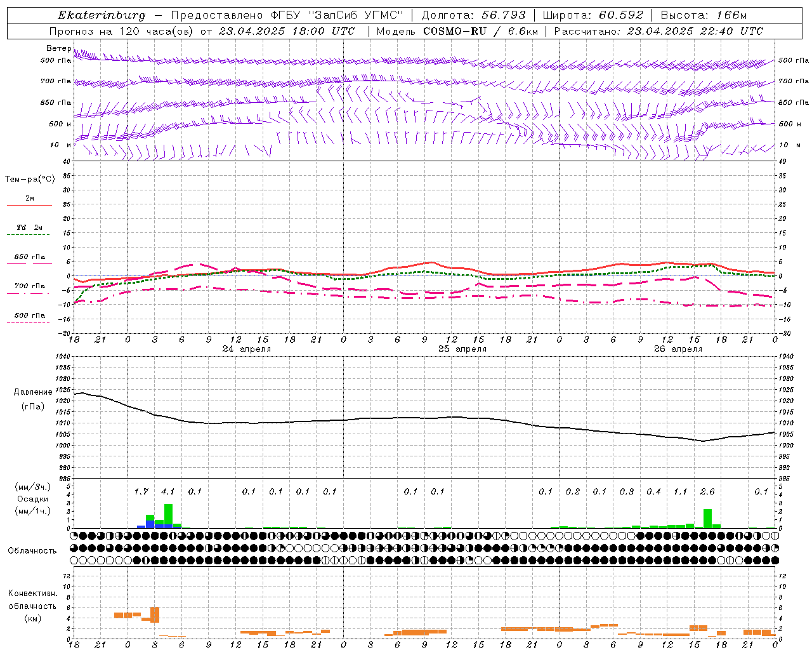Click the Тем-ра(°C) axis label
Screen dimensions: 812x650
point(30,180)
